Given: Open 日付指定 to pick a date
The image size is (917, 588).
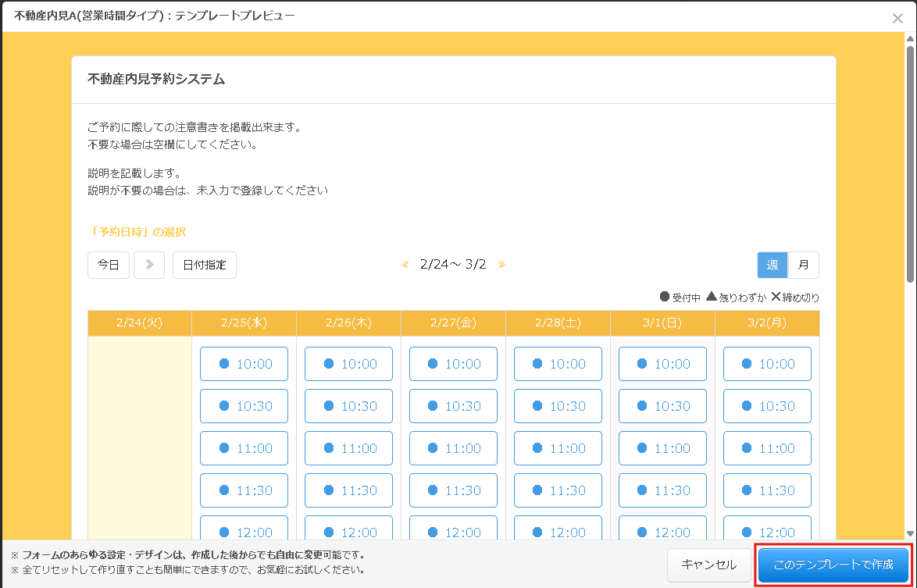Looking at the screenshot, I should 204,265.
